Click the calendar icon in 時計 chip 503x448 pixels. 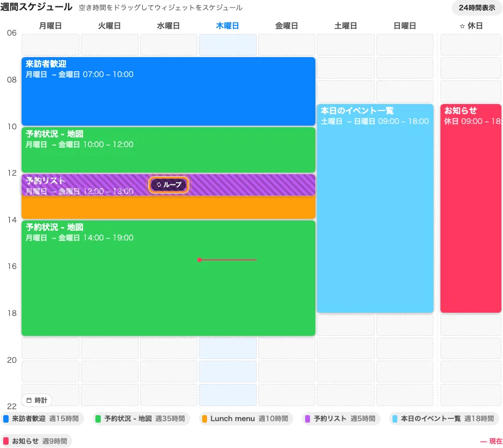29,400
